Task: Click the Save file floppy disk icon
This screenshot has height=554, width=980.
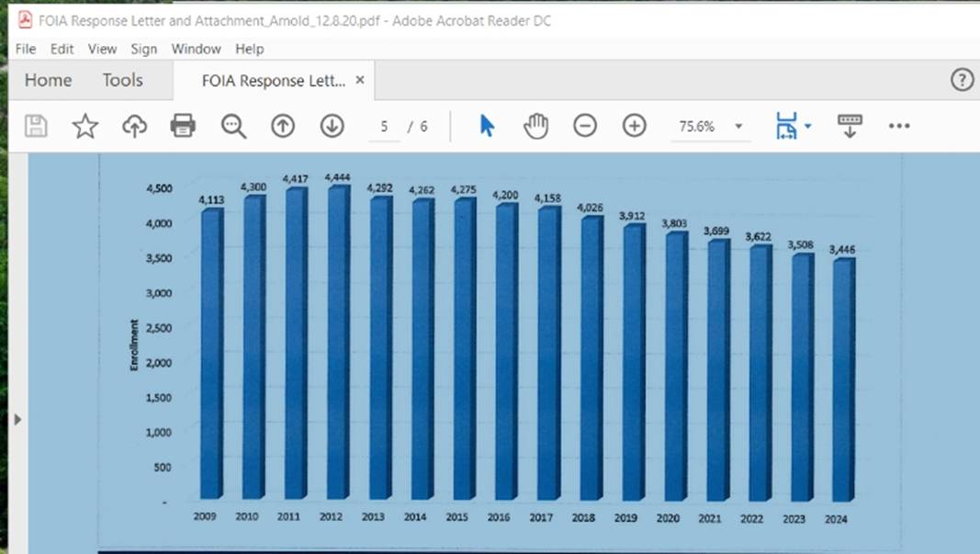Action: (x=36, y=126)
